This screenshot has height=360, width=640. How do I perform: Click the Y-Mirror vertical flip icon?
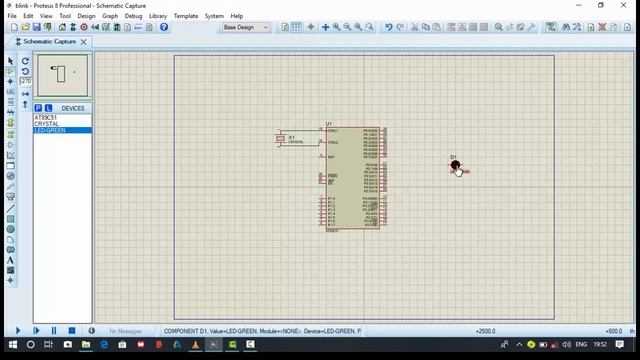pyautogui.click(x=25, y=105)
